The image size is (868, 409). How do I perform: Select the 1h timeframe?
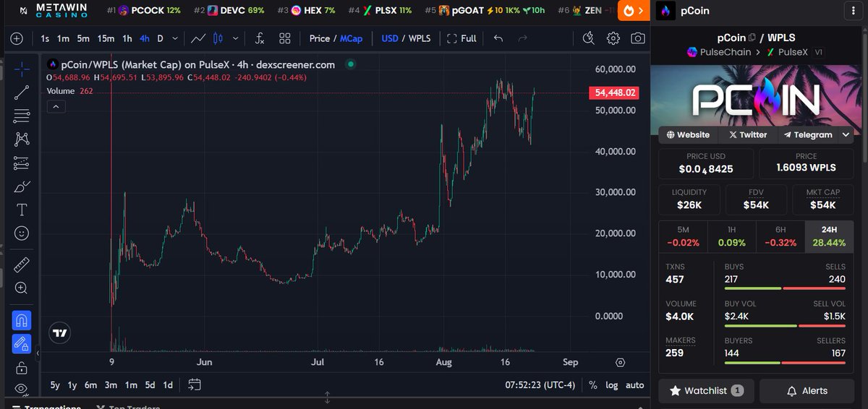point(127,38)
